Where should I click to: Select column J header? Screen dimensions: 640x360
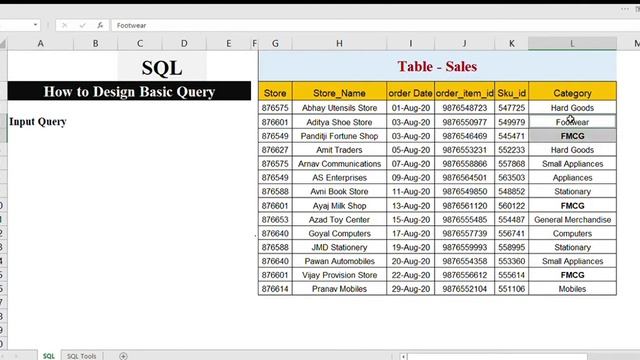tap(464, 43)
